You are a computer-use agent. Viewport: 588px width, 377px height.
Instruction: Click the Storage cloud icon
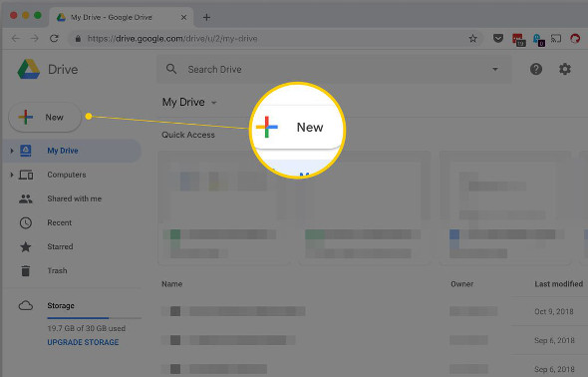26,306
